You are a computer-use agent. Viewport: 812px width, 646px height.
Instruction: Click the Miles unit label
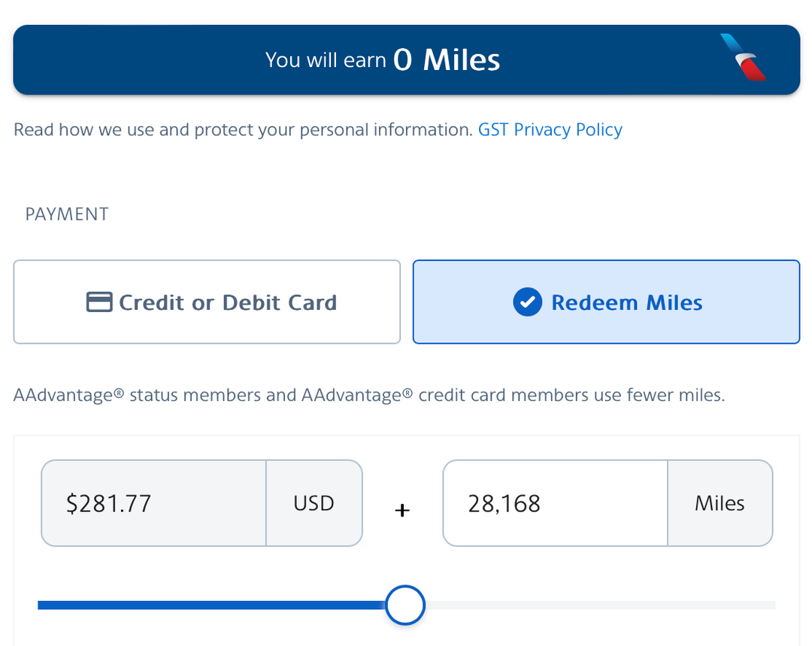(x=720, y=502)
